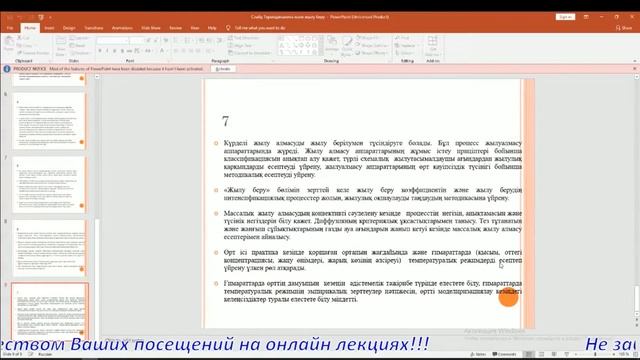Open the Shape Outline dropdown

[371, 46]
